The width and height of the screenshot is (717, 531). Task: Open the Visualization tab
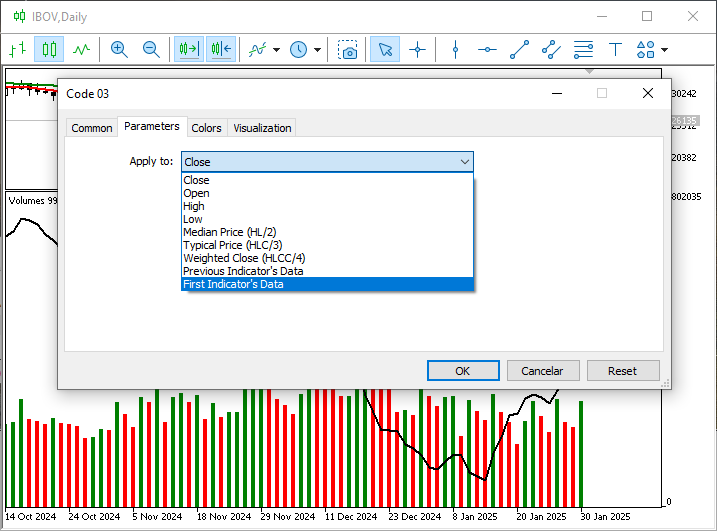[x=262, y=128]
